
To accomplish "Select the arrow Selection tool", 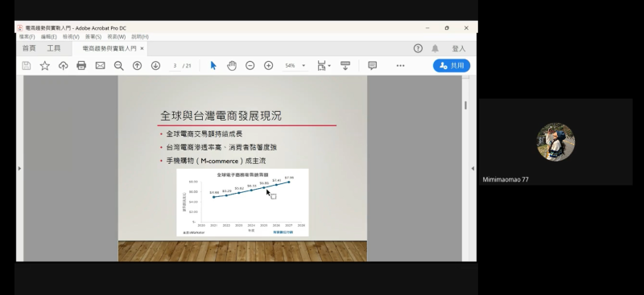I will pyautogui.click(x=213, y=66).
